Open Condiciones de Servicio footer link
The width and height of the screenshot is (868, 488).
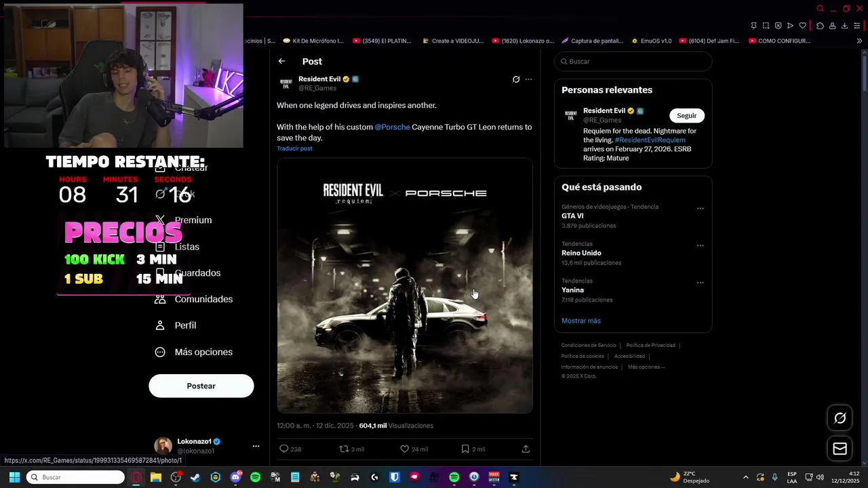pos(589,346)
